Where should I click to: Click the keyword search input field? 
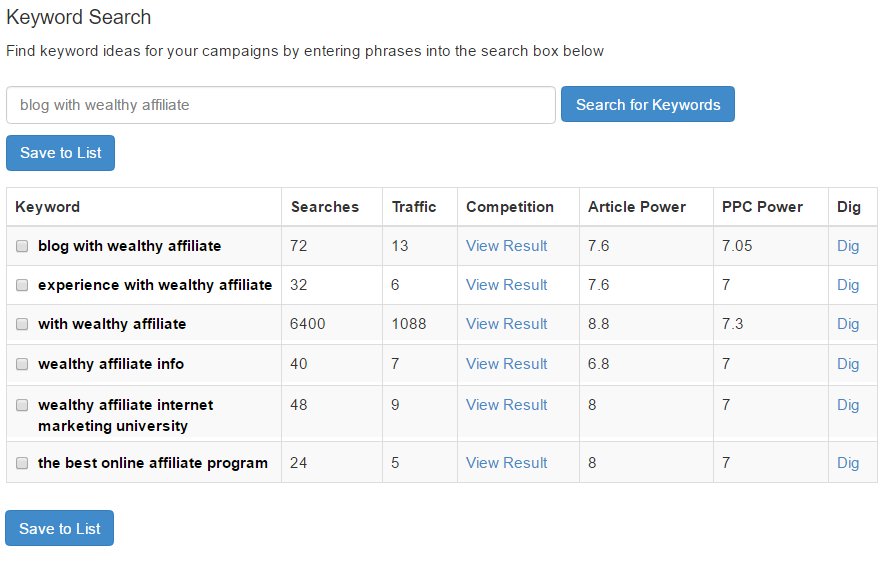click(281, 105)
